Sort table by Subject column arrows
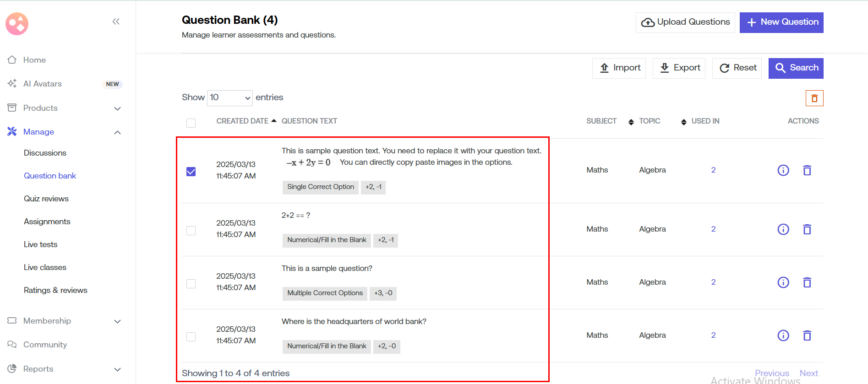The image size is (868, 384). pos(631,122)
